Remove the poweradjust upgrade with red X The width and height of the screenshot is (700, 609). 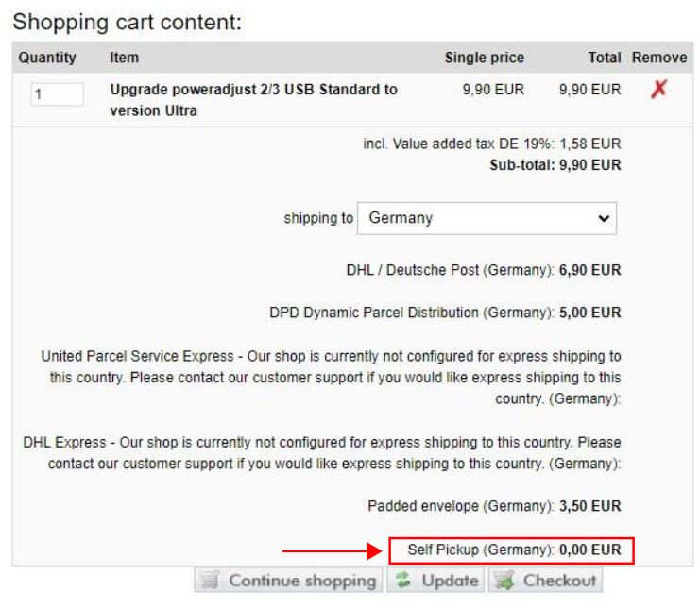(x=659, y=92)
